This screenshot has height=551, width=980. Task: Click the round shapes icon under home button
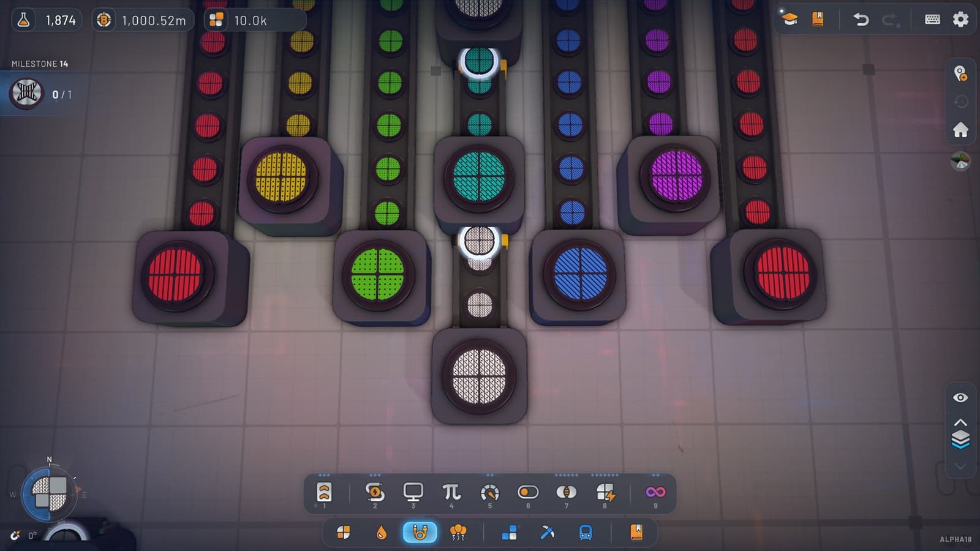pos(960,161)
